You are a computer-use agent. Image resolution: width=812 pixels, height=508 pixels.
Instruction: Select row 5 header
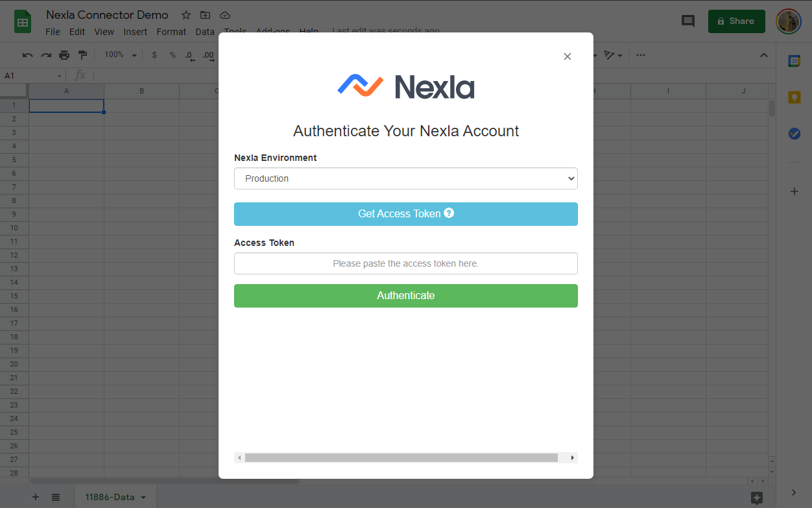click(x=14, y=160)
